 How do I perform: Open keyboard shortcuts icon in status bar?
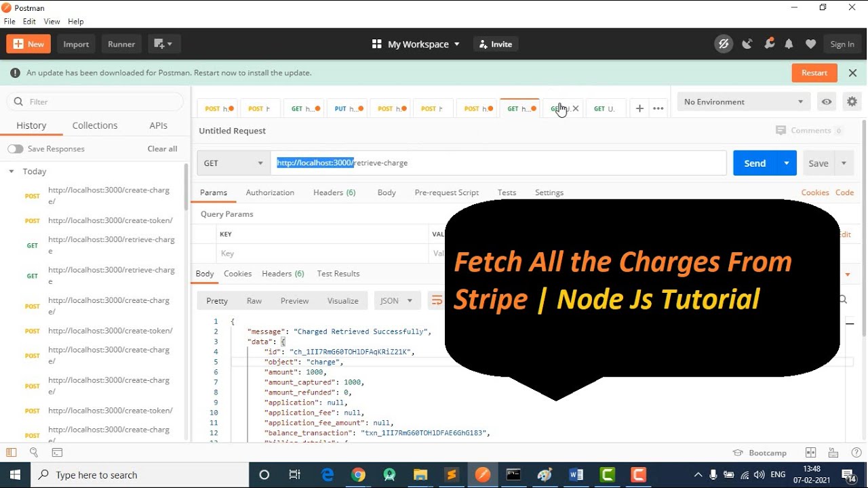pyautogui.click(x=833, y=453)
